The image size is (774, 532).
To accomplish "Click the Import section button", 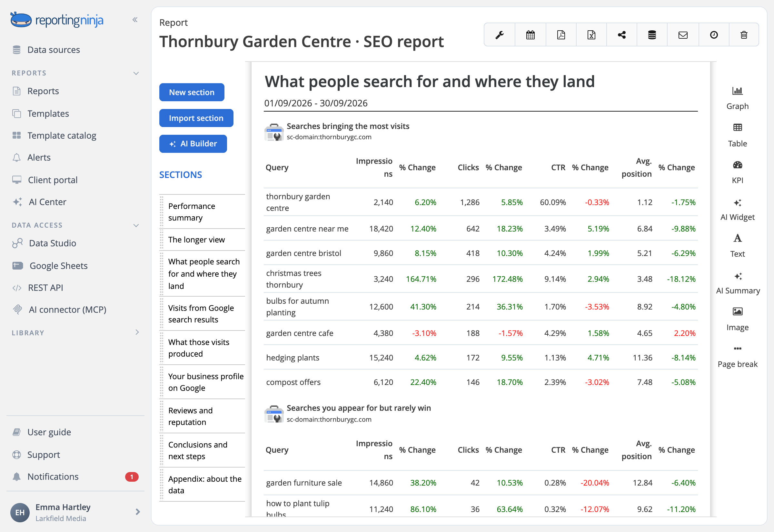I will [196, 118].
